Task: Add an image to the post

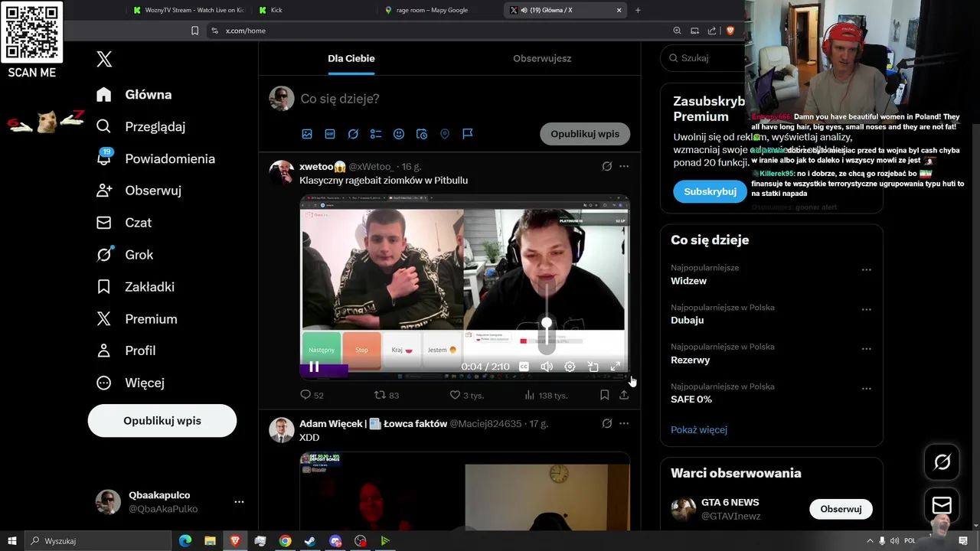Action: click(307, 134)
